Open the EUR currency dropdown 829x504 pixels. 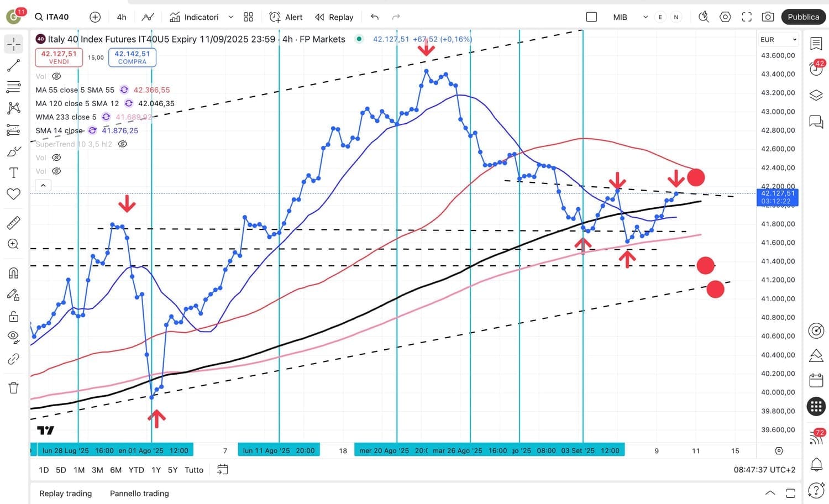coord(779,40)
